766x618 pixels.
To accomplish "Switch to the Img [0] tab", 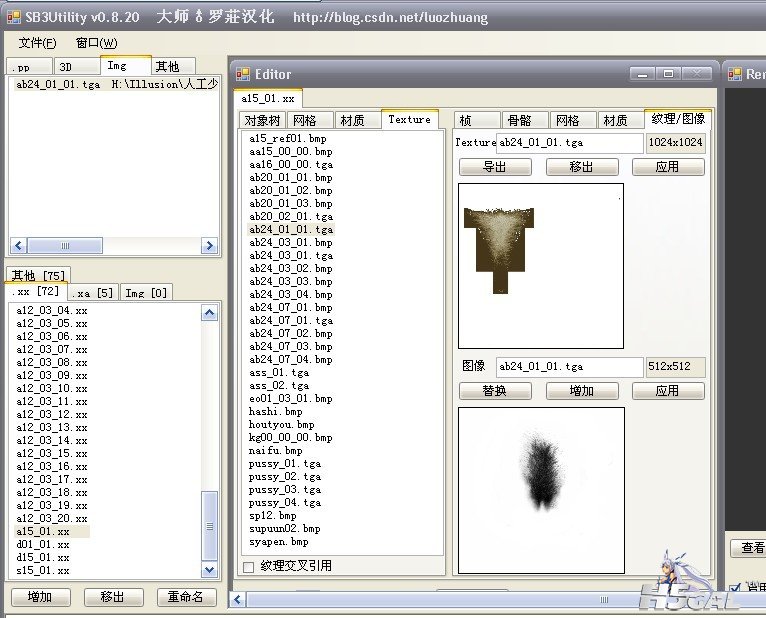I will click(x=146, y=293).
